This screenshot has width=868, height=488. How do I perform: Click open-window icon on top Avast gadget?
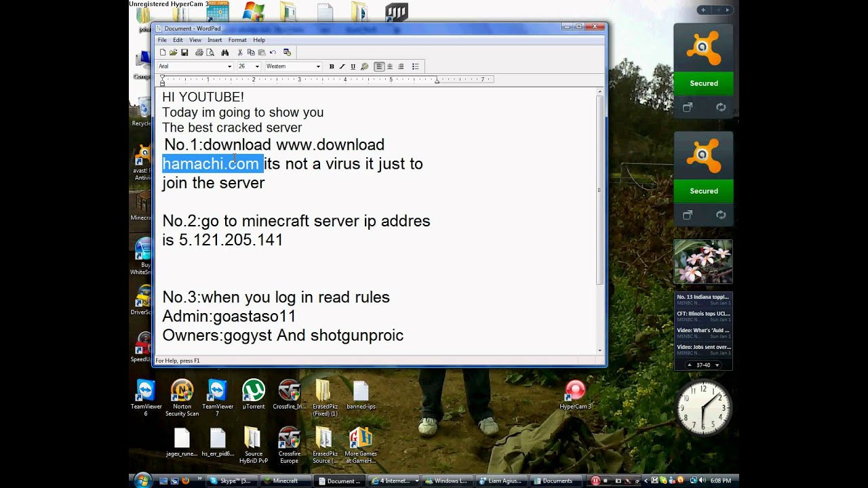687,107
